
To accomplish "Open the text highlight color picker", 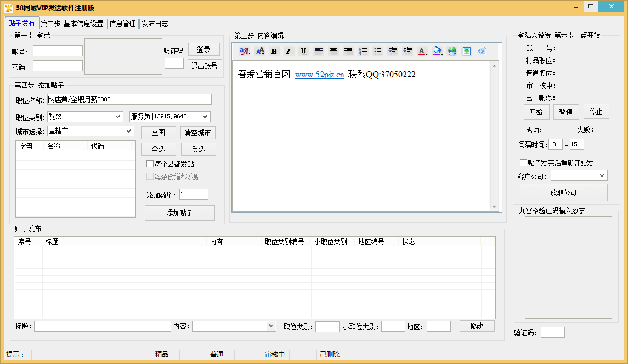I will click(437, 52).
